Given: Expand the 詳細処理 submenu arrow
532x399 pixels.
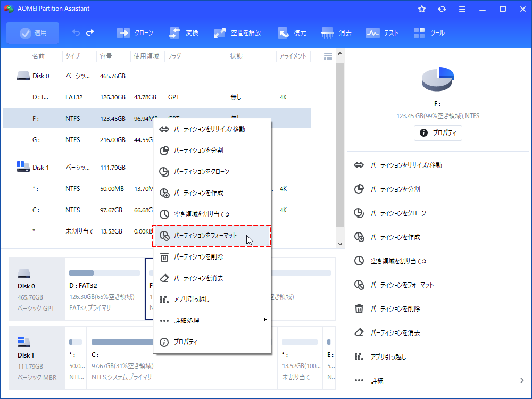Looking at the screenshot, I should [x=265, y=320].
